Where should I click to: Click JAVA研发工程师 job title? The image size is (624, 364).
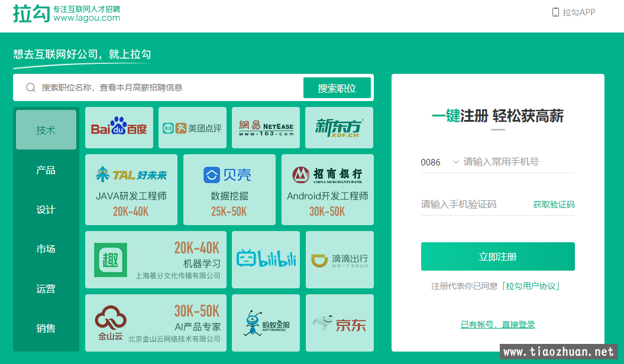[131, 196]
